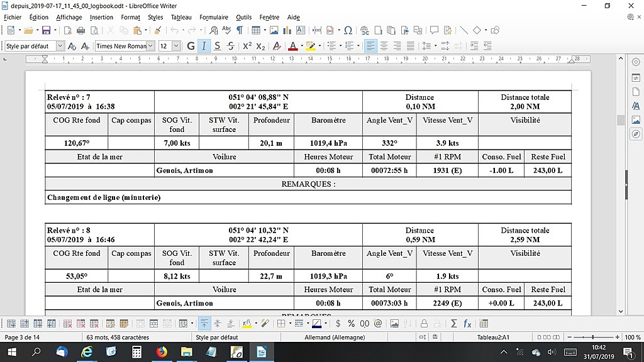Select the Line drawing tool

tap(464, 30)
